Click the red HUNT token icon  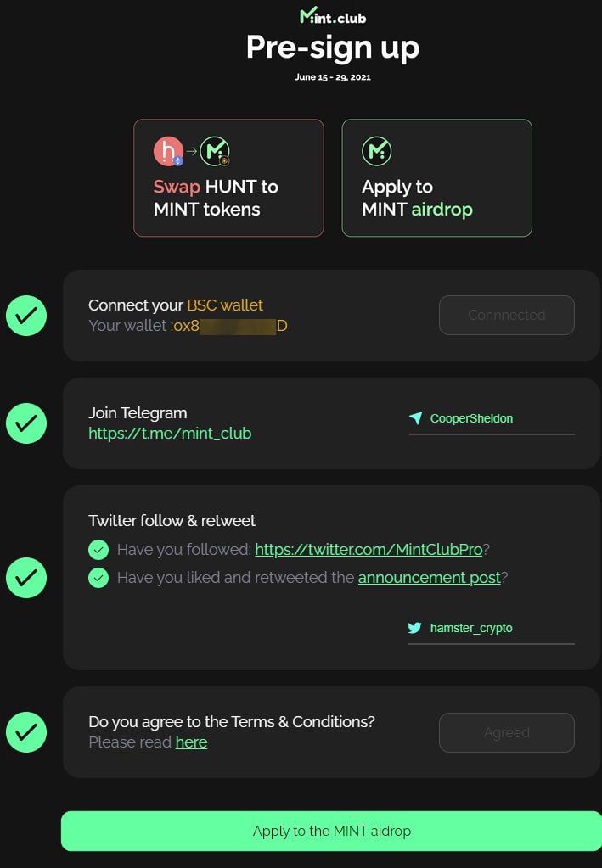[166, 151]
